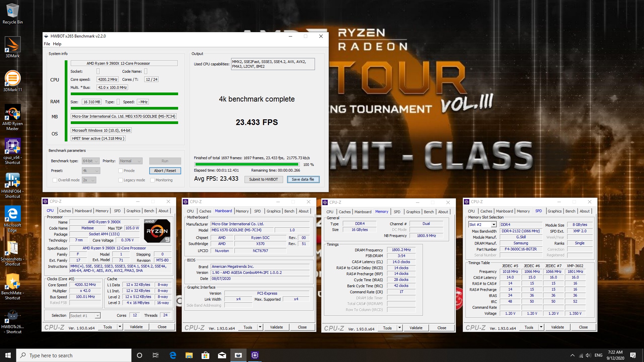This screenshot has height=362, width=644.
Task: Toggle Overkill mode checkbox
Action: [x=55, y=180]
